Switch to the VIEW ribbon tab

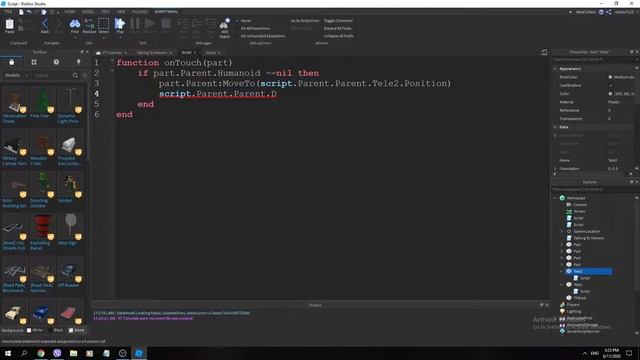pos(121,12)
